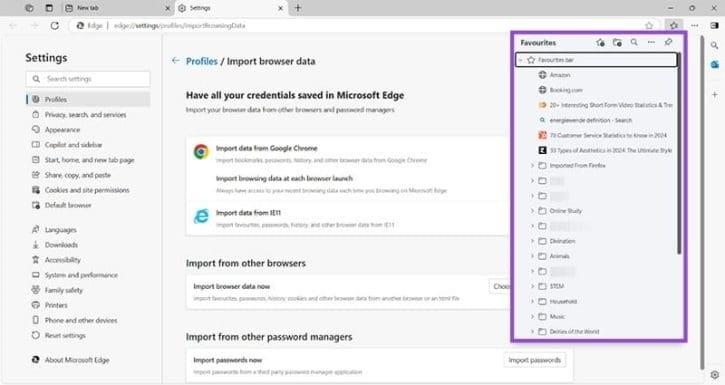Open Privacy, search, and services settings
The width and height of the screenshot is (725, 385).
pyautogui.click(x=85, y=115)
